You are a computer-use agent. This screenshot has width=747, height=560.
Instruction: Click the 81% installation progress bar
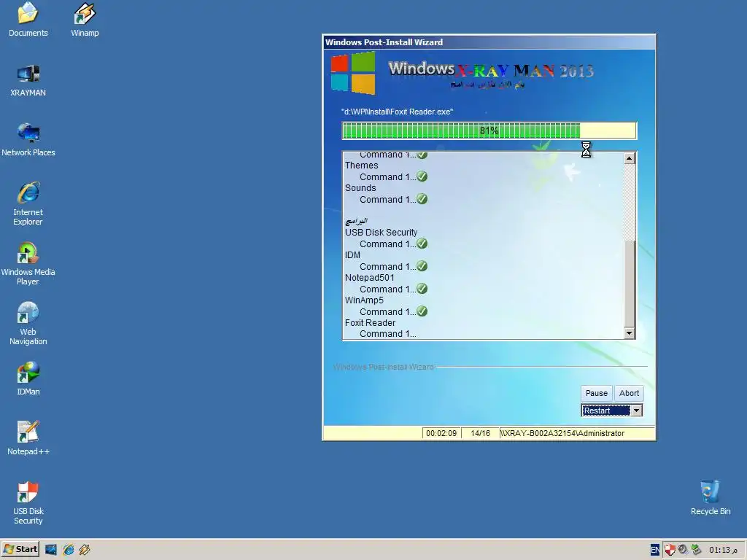489,131
